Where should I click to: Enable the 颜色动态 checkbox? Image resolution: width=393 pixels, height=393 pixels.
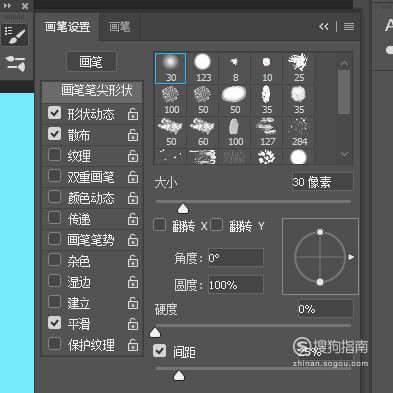[54, 197]
